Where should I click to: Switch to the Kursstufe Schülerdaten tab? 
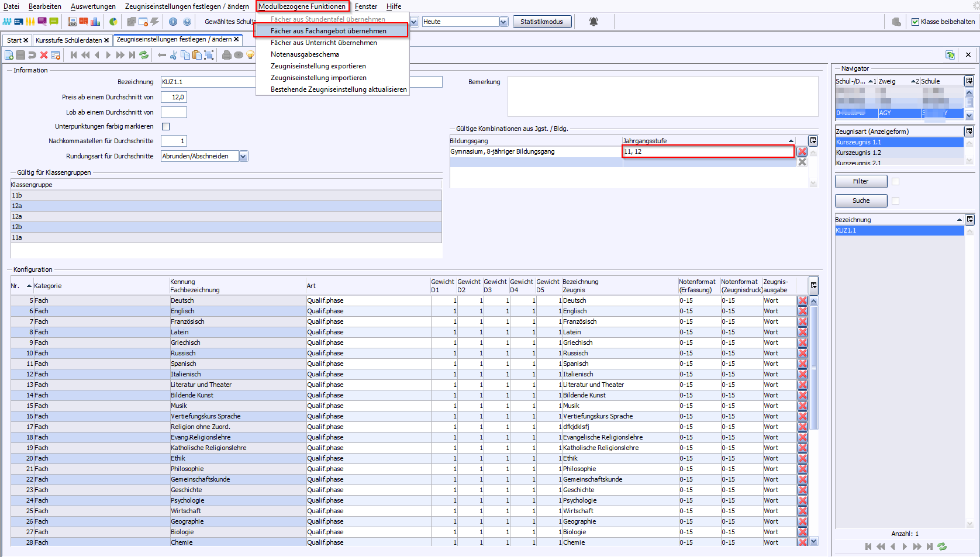click(68, 40)
